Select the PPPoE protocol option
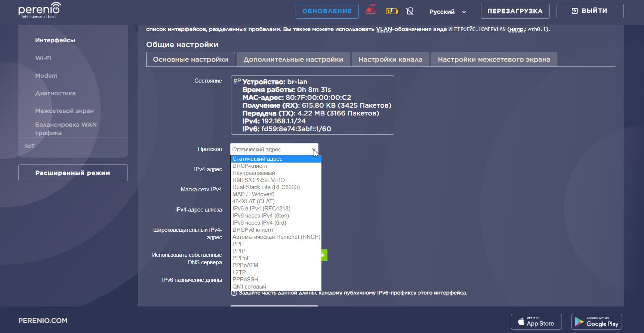Image resolution: width=644 pixels, height=333 pixels. [276, 258]
